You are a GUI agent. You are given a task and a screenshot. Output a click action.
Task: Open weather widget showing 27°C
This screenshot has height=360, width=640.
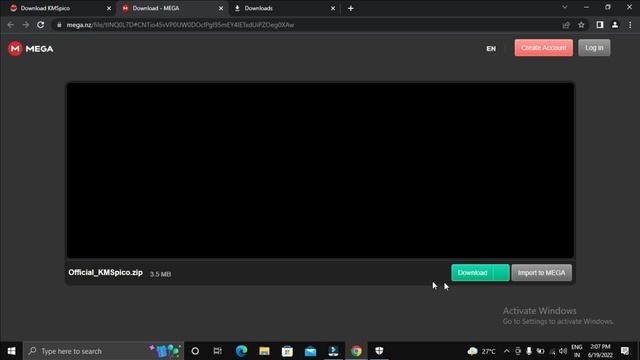tap(482, 351)
